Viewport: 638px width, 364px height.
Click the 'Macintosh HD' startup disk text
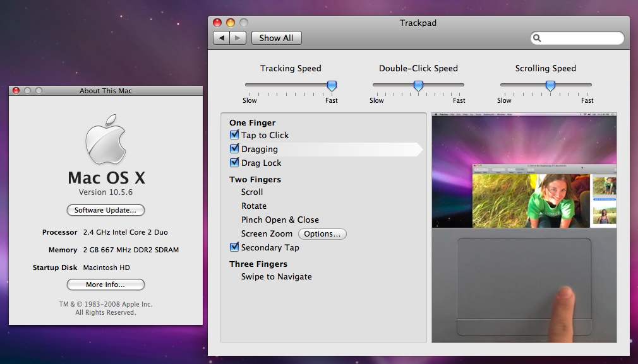(107, 267)
